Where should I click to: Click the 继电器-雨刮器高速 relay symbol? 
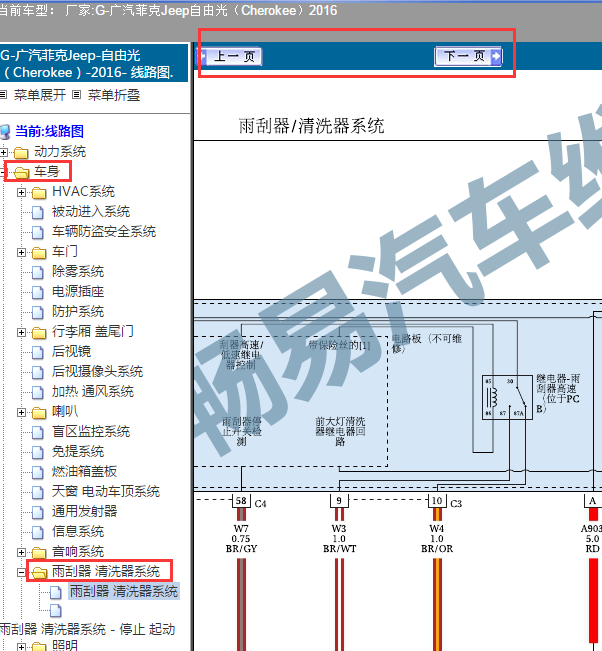[x=507, y=397]
